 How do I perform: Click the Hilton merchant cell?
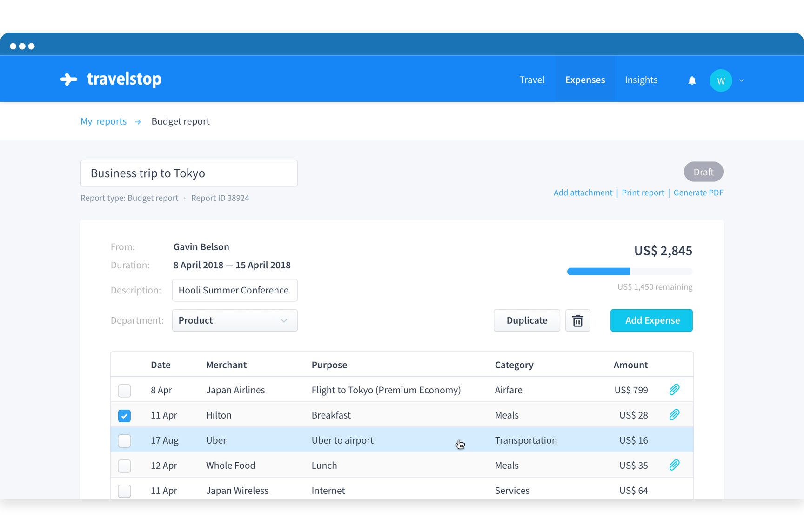pyautogui.click(x=219, y=415)
